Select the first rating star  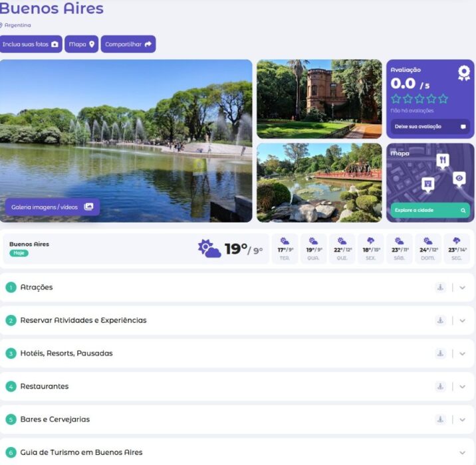click(396, 99)
